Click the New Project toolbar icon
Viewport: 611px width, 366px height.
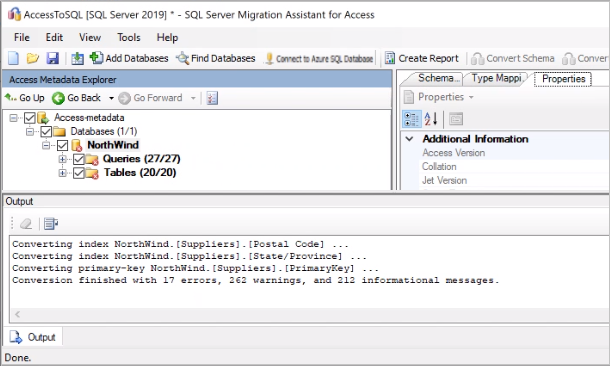click(x=14, y=58)
